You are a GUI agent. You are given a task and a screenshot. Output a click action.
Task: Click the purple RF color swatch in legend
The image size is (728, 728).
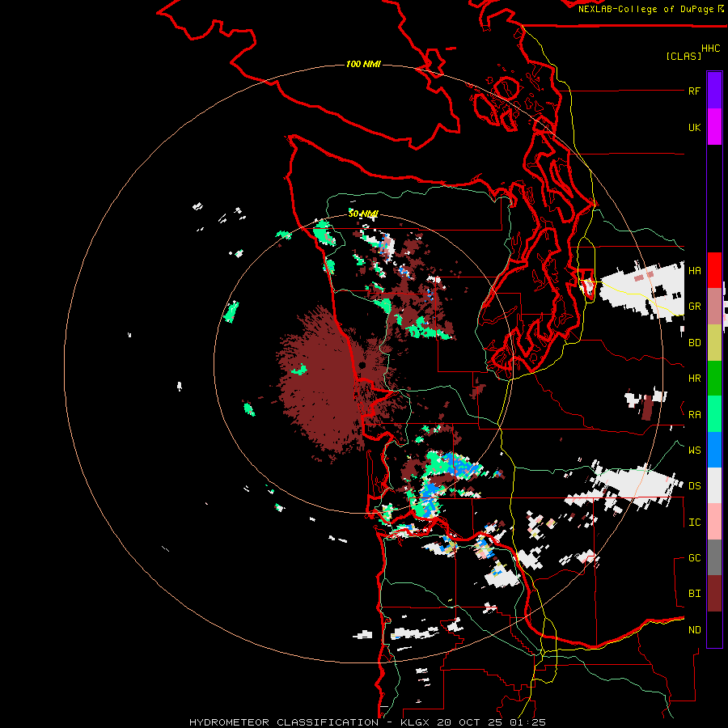[714, 90]
